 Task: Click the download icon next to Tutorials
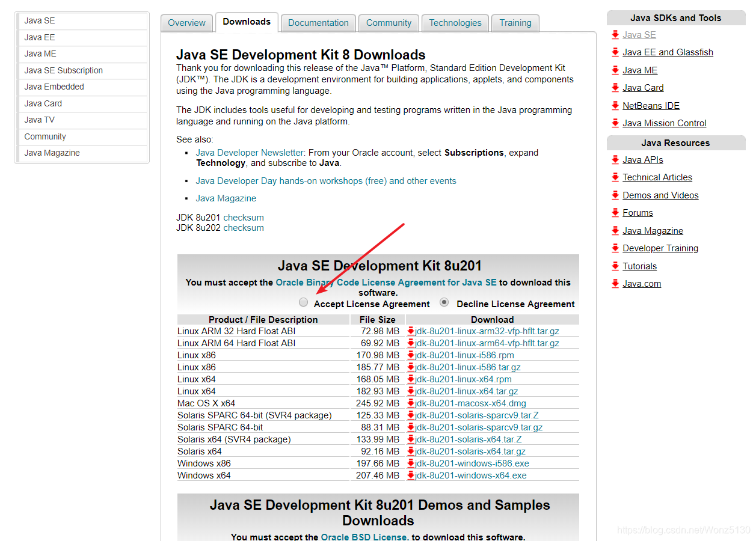(615, 266)
